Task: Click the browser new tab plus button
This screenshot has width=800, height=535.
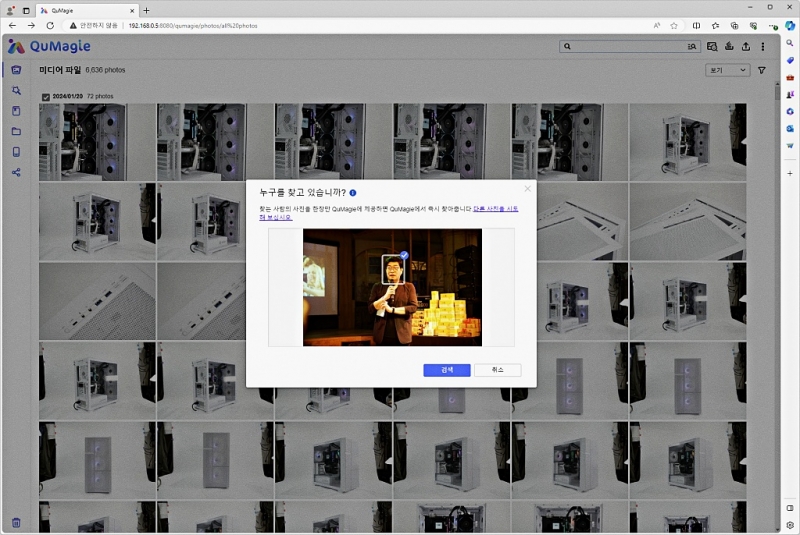Action: pos(146,10)
